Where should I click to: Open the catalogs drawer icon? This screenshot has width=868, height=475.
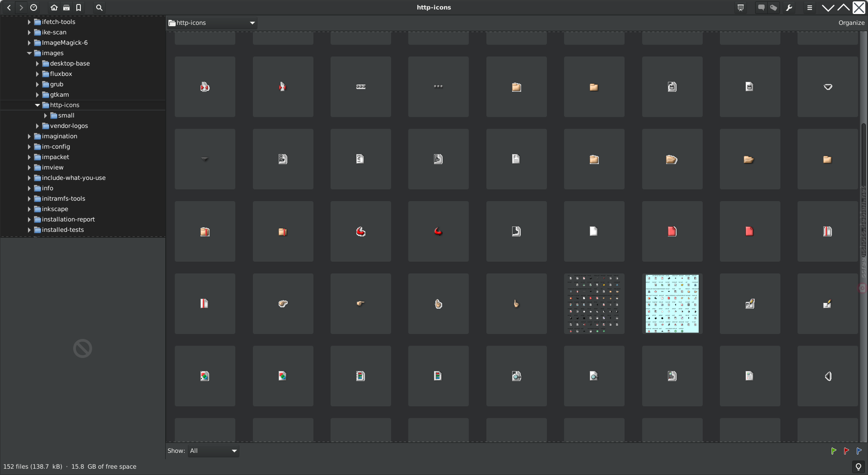click(66, 8)
